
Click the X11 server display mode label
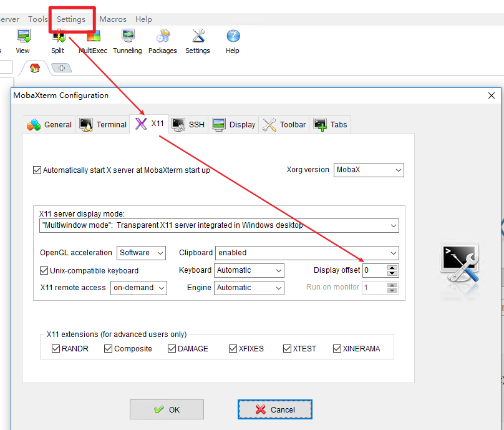point(82,214)
